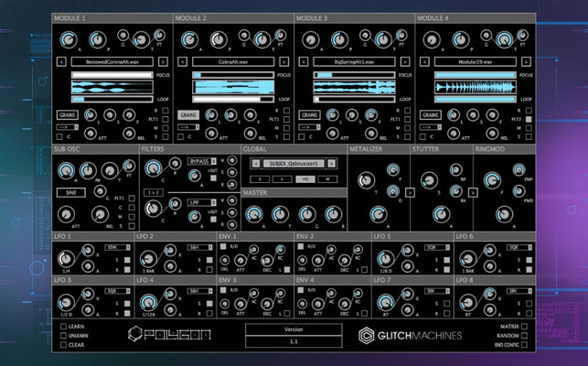
Task: Select previous global preset
Action: point(256,164)
